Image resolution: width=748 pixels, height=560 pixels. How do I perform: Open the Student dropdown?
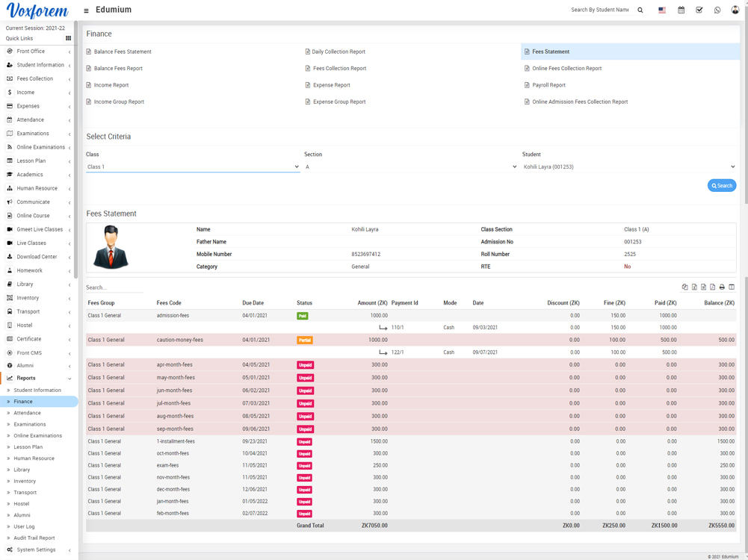pyautogui.click(x=628, y=167)
